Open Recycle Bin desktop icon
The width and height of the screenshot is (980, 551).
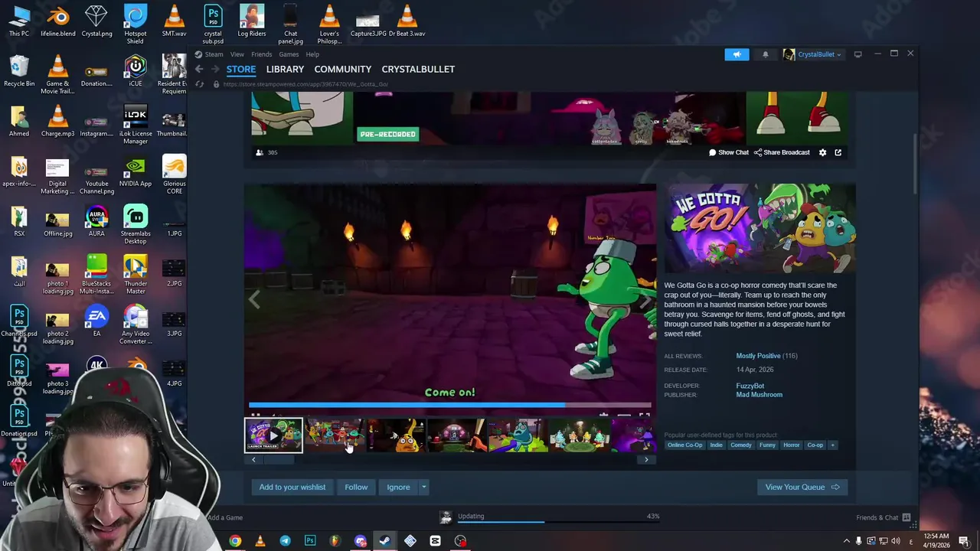tap(19, 70)
